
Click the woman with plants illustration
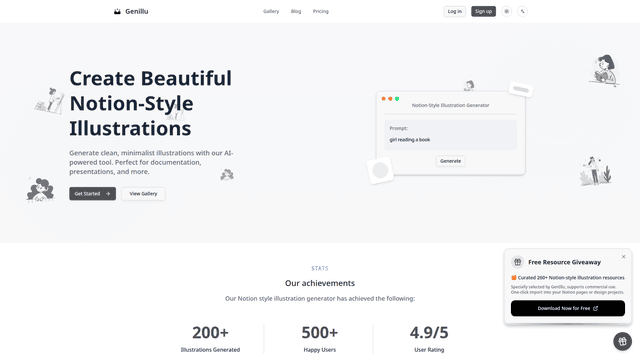(596, 171)
